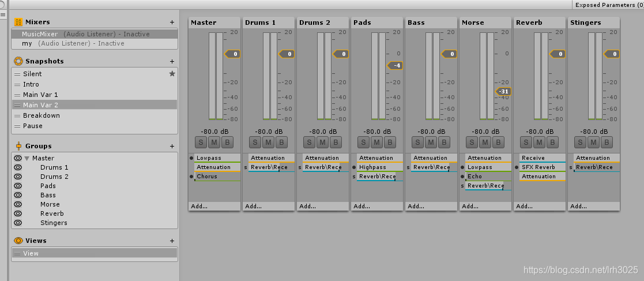Toggle the Pads group eye icon

tap(18, 186)
